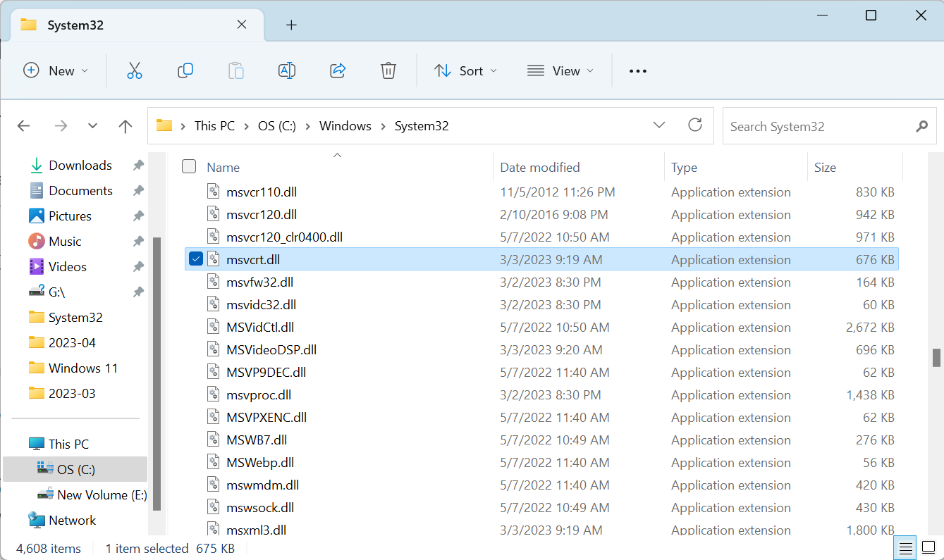Cut the selected file
944x560 pixels.
(134, 70)
